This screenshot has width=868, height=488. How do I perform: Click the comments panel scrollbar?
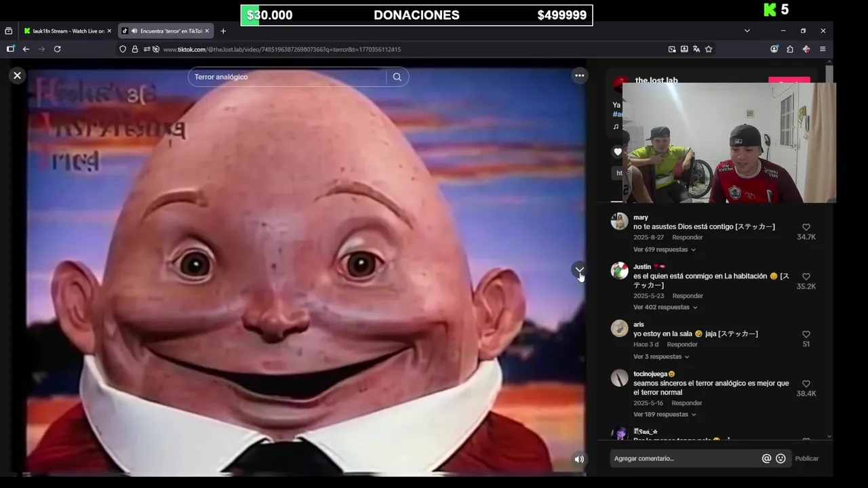pos(829,73)
